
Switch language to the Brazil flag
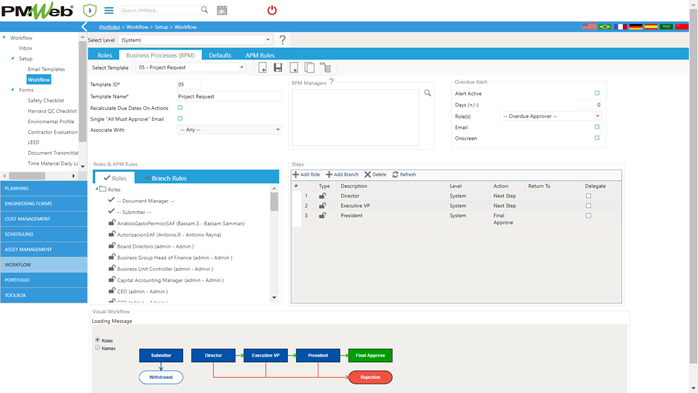tap(605, 27)
